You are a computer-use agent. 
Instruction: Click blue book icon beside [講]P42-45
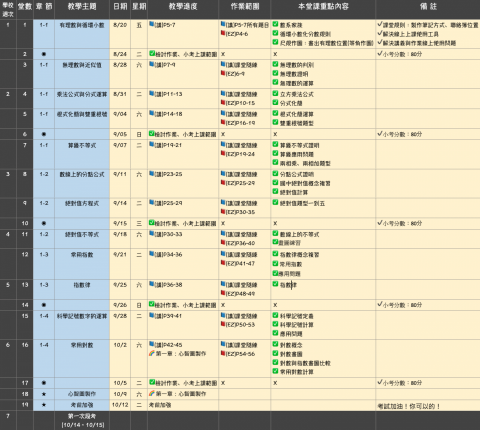(152, 344)
